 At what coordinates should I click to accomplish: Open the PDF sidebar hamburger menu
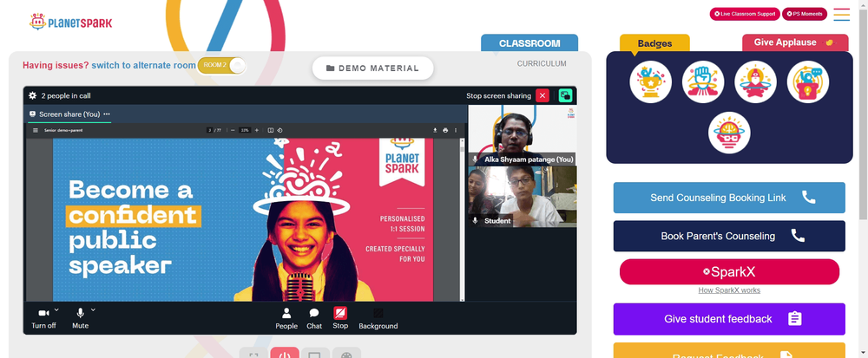(36, 130)
